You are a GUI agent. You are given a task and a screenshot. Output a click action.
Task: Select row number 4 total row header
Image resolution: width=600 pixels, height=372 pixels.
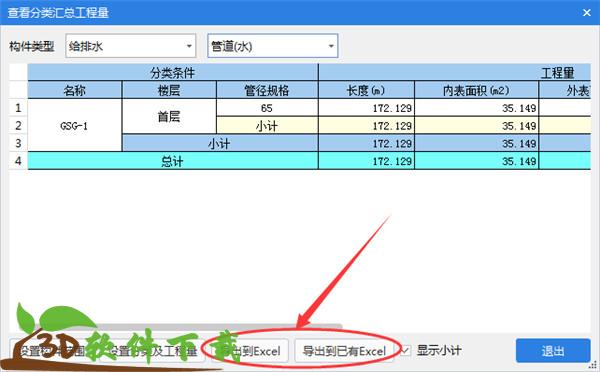coord(18,161)
